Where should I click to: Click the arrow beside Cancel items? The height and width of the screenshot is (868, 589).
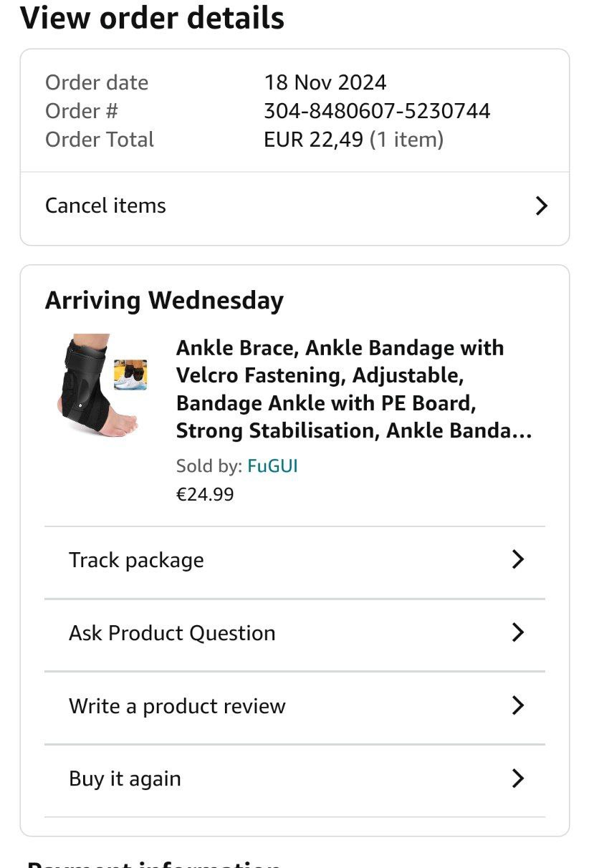click(x=542, y=206)
